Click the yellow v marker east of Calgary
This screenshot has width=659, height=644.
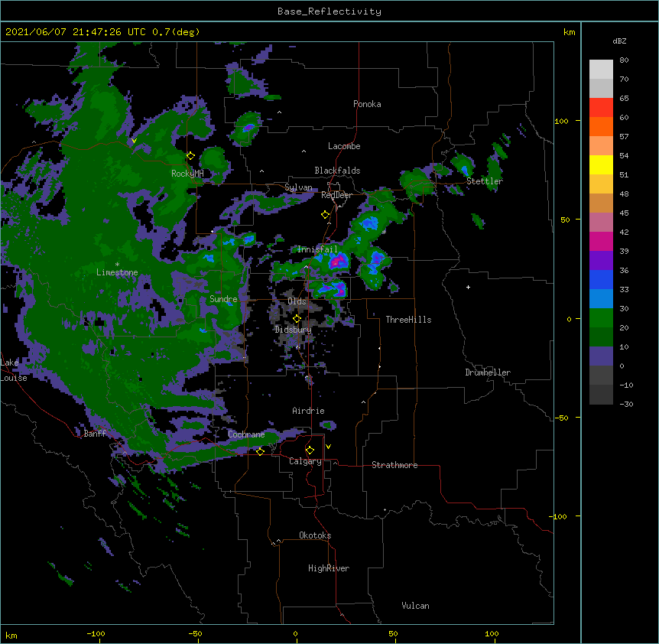328,447
